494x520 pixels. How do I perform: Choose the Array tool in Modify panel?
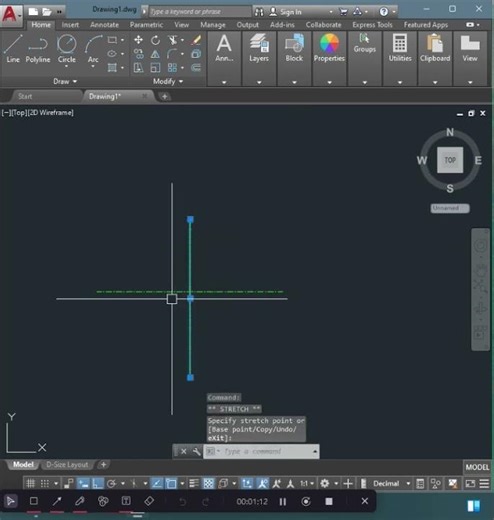coord(172,68)
